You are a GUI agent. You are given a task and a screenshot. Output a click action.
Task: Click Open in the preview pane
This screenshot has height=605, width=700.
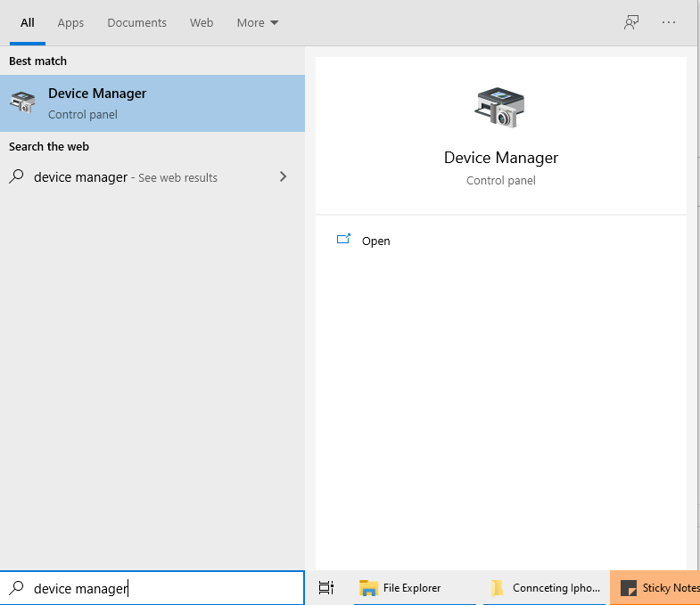click(x=376, y=241)
